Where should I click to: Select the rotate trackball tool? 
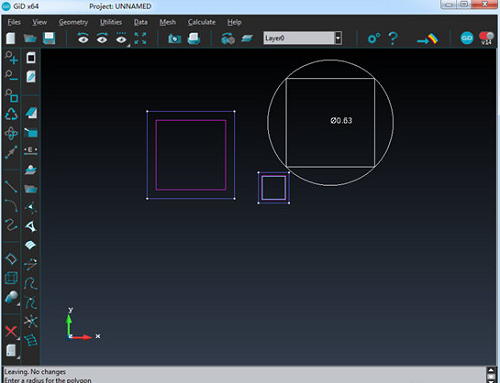point(11,133)
